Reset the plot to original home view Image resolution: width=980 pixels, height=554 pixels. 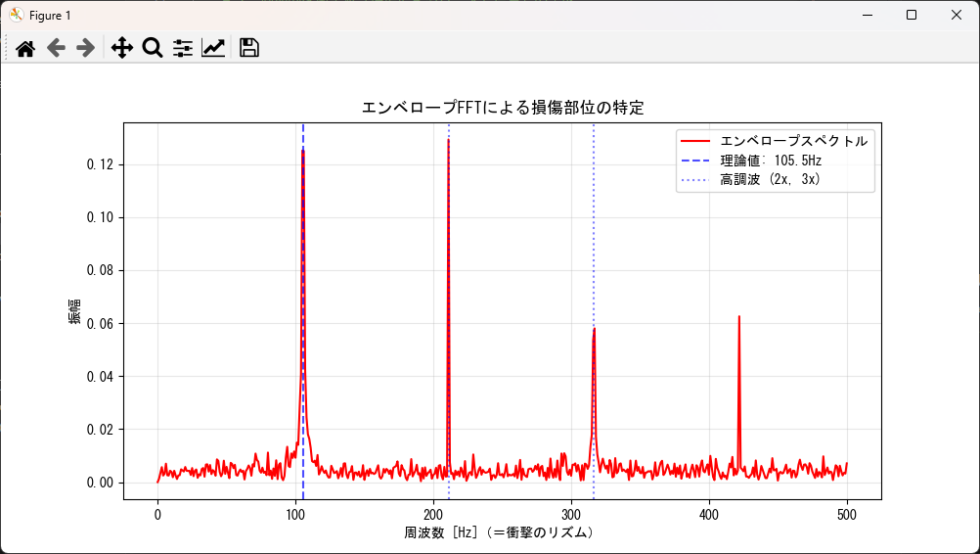[25, 48]
